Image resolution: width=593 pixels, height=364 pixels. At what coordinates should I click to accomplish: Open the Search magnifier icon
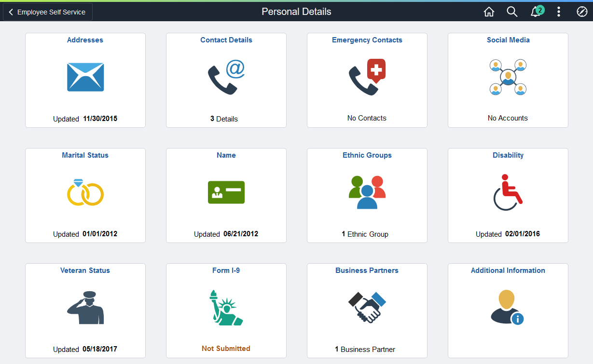coord(512,12)
